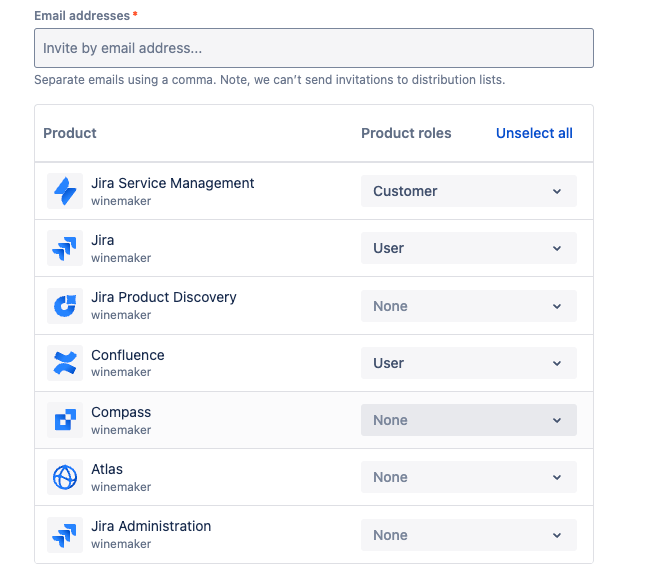Click the Jira product icon

(65, 248)
